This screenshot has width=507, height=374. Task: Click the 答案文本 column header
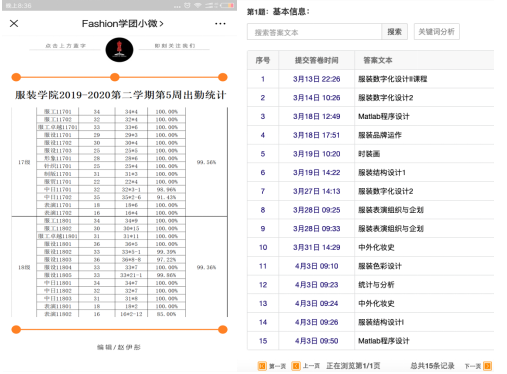(x=378, y=60)
